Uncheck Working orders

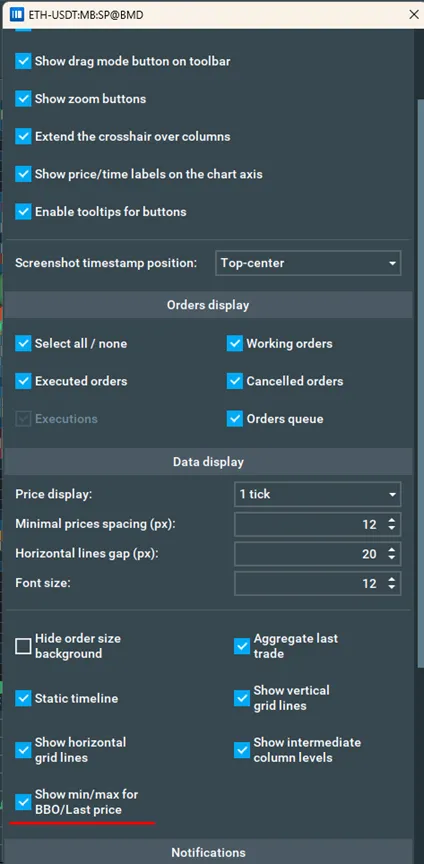[x=235, y=343]
